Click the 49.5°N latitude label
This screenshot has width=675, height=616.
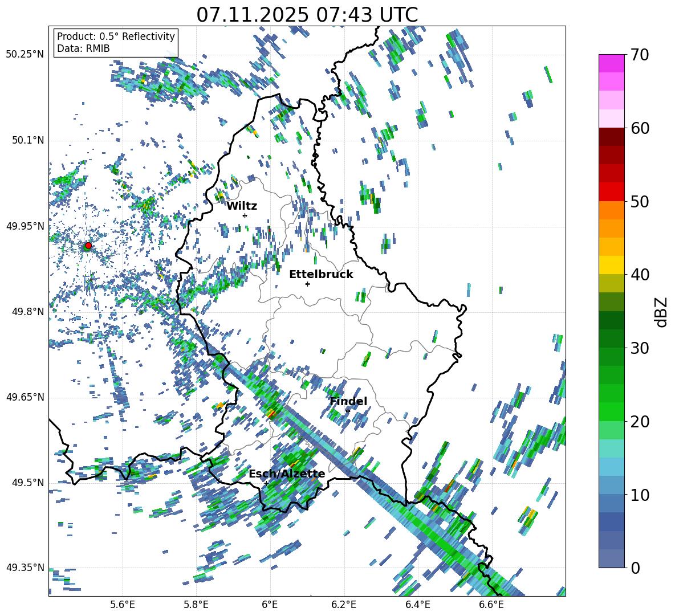[x=28, y=482]
